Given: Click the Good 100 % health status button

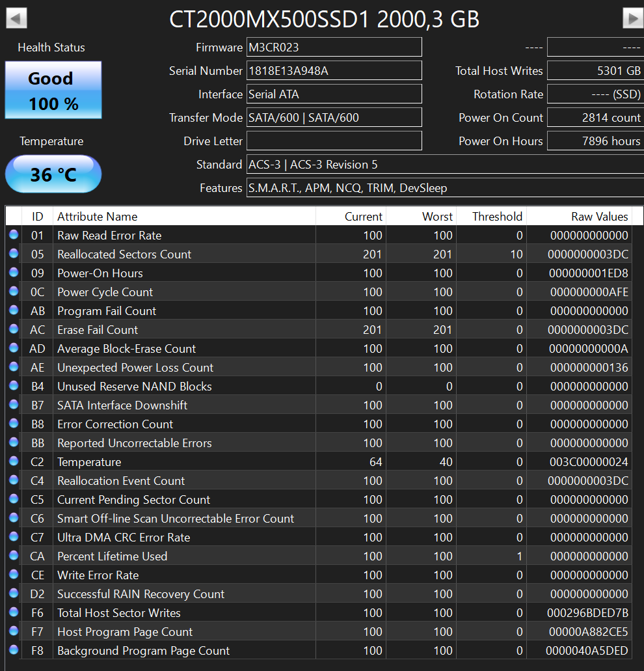Looking at the screenshot, I should click(x=53, y=90).
